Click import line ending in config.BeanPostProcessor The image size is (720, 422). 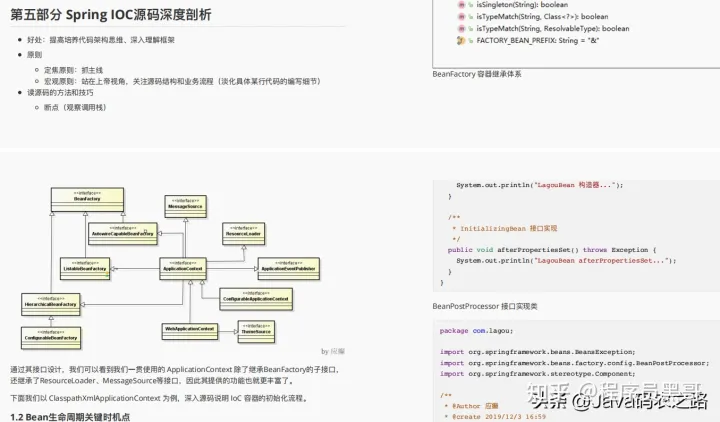(574, 363)
